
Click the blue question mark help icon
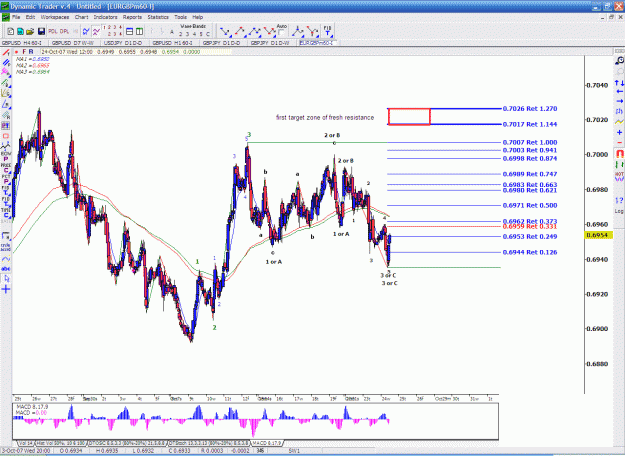[619, 200]
